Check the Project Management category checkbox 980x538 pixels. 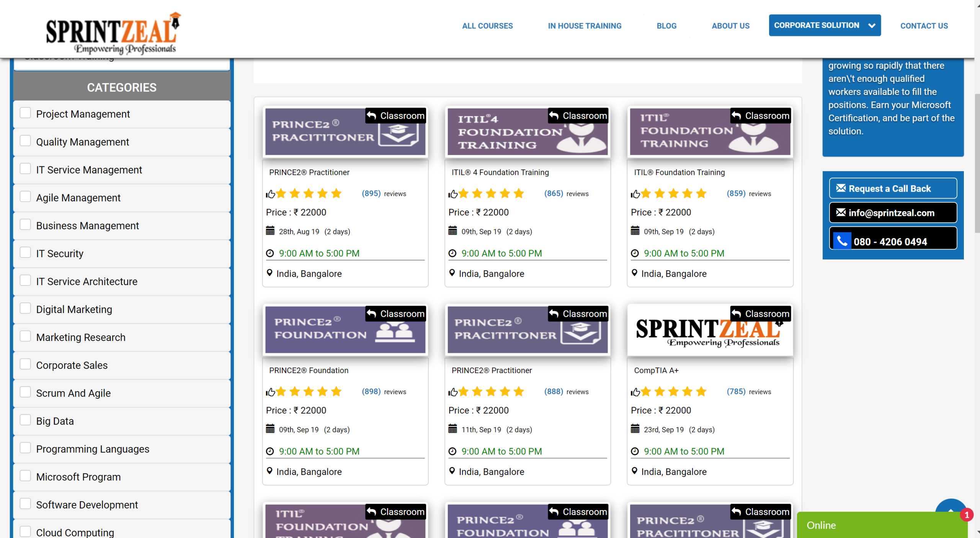tap(25, 113)
